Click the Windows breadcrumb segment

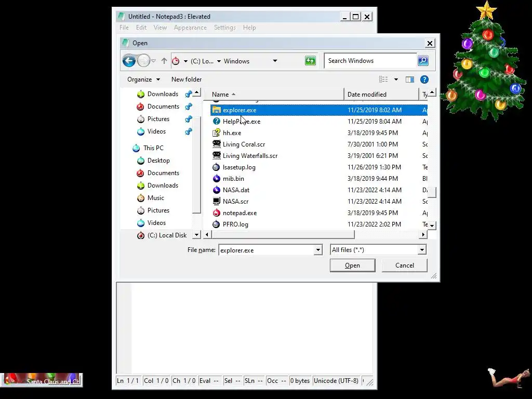click(236, 61)
